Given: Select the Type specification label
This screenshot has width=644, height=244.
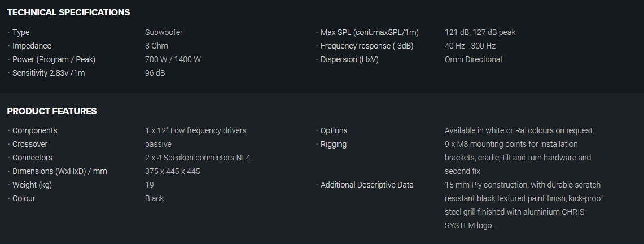Looking at the screenshot, I should coord(21,32).
